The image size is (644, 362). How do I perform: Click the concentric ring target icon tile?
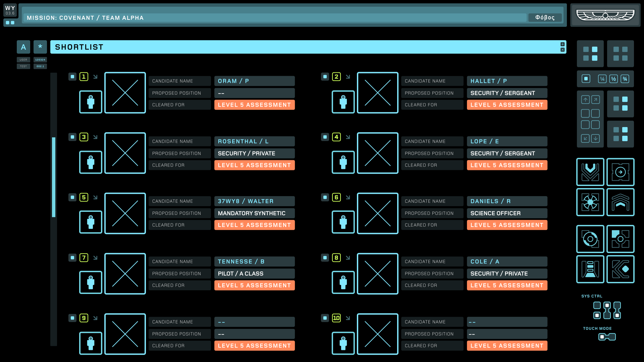590,239
